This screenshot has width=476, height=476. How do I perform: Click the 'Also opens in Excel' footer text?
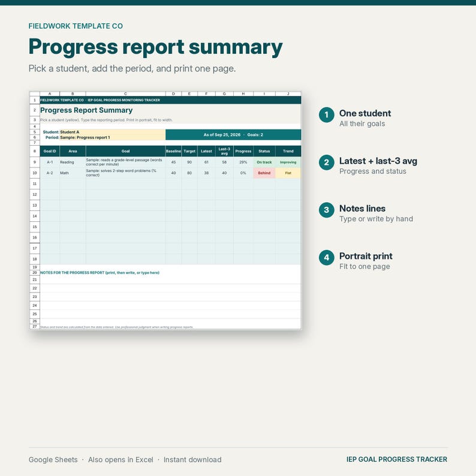click(120, 460)
